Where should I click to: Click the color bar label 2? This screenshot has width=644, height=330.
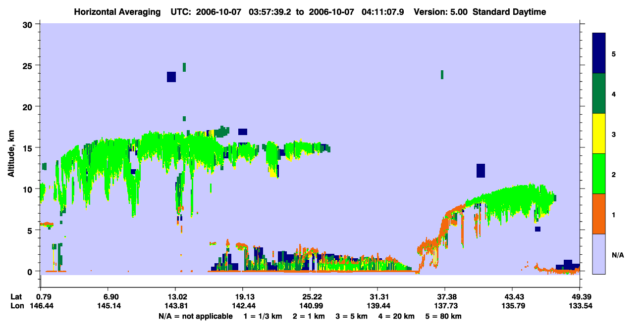tap(614, 174)
